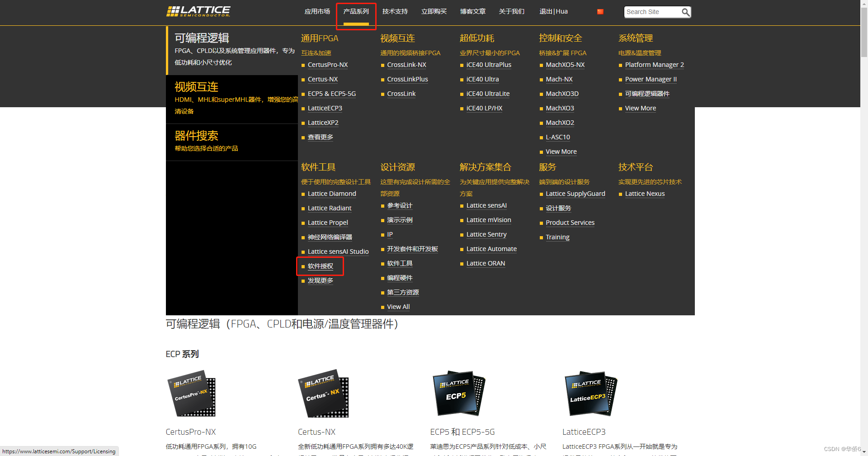Open the 软件授权 licensing link
This screenshot has height=456, width=868.
321,266
